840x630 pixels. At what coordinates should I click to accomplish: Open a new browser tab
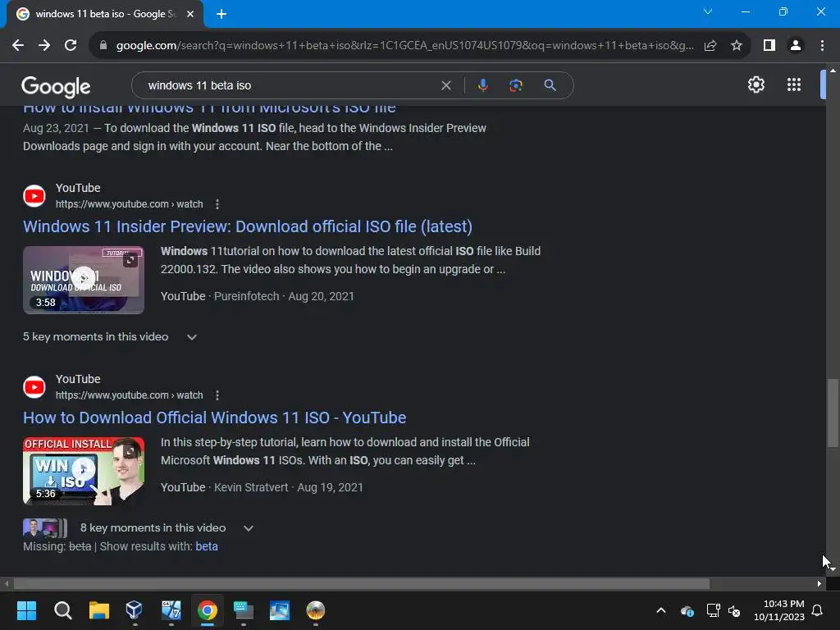click(x=221, y=14)
